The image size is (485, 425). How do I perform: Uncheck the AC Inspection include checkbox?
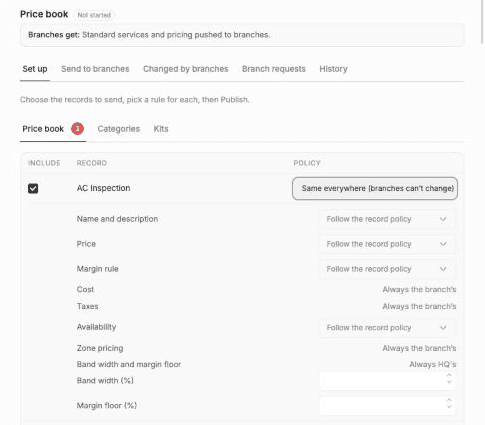pos(33,188)
